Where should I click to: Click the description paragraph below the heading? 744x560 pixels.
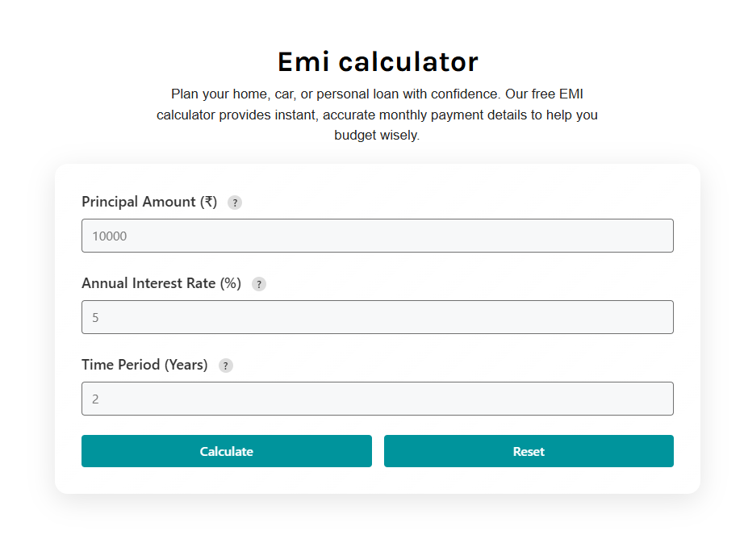(x=377, y=115)
